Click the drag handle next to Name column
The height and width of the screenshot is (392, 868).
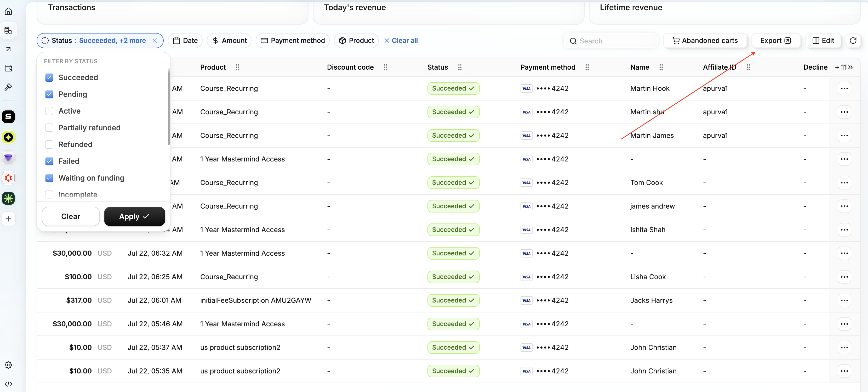(661, 67)
